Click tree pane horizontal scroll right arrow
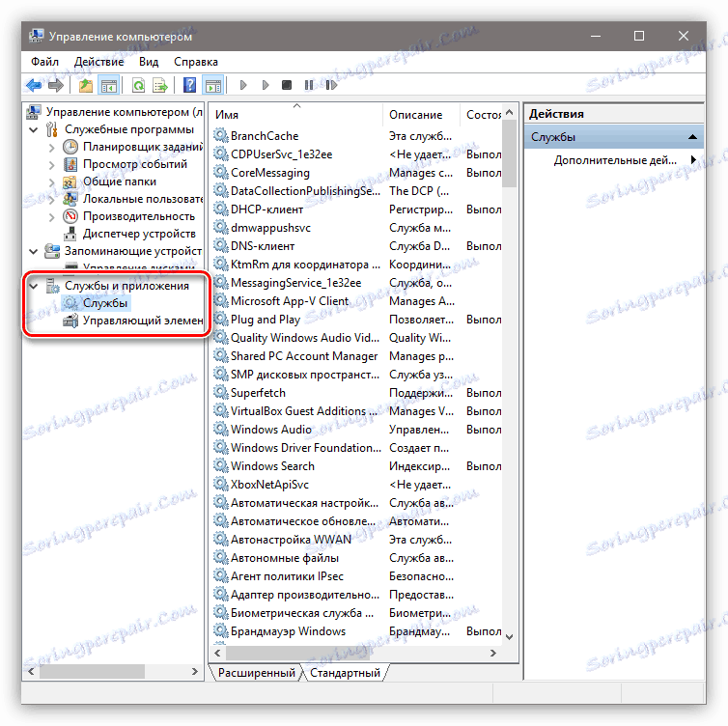This screenshot has width=728, height=726. 195,671
